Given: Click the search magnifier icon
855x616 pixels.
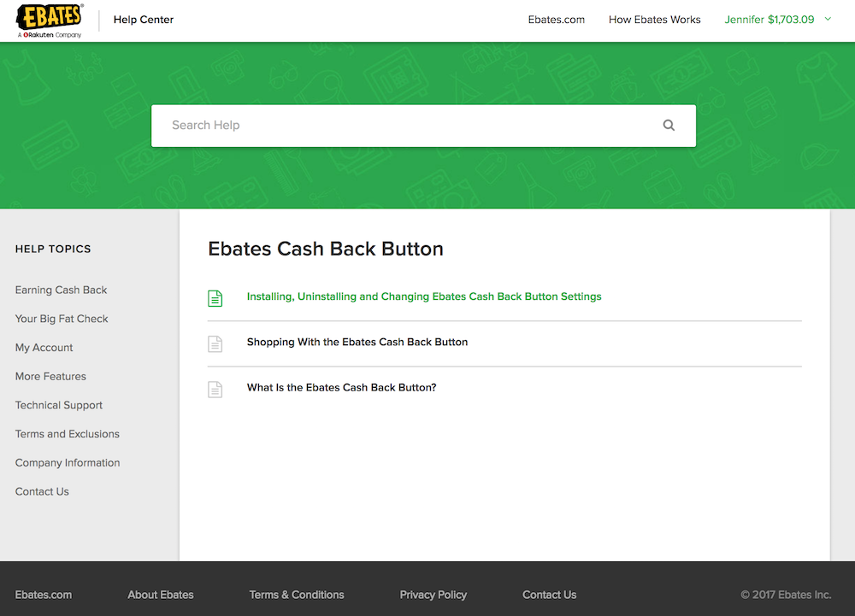Looking at the screenshot, I should coord(669,126).
